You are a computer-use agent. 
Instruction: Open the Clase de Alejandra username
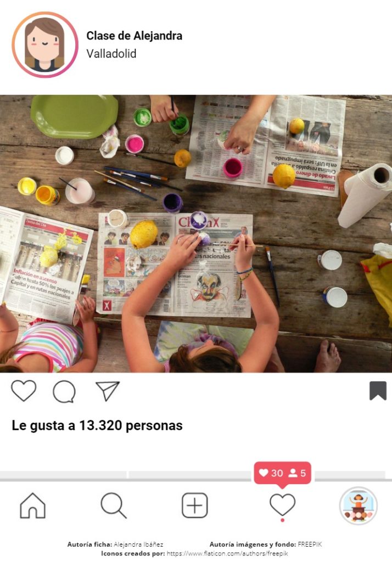[x=134, y=36]
